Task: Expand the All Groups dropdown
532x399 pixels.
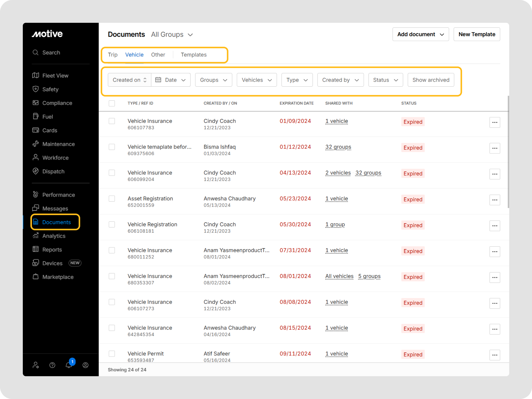Action: click(x=172, y=35)
